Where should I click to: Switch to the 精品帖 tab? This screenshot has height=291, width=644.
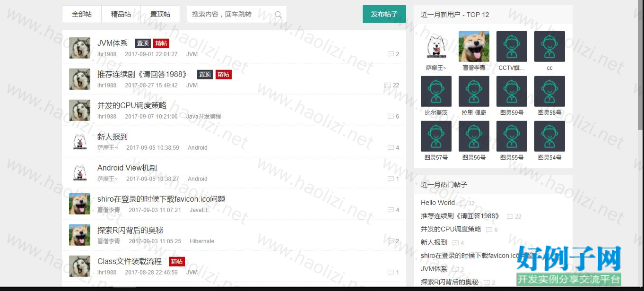pos(121,14)
